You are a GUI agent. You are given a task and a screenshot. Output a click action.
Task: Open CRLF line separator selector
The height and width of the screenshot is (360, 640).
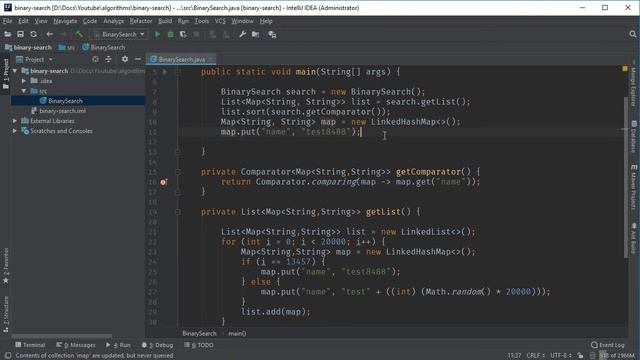536,356
